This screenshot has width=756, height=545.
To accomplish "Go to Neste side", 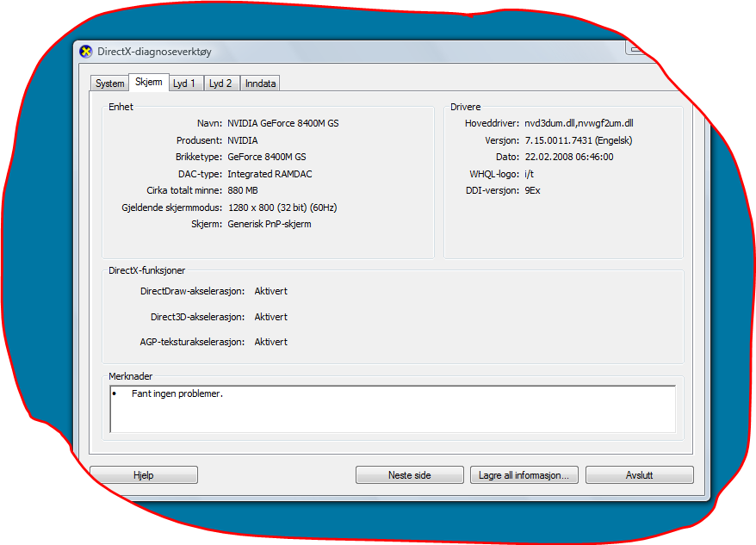I will tap(410, 475).
